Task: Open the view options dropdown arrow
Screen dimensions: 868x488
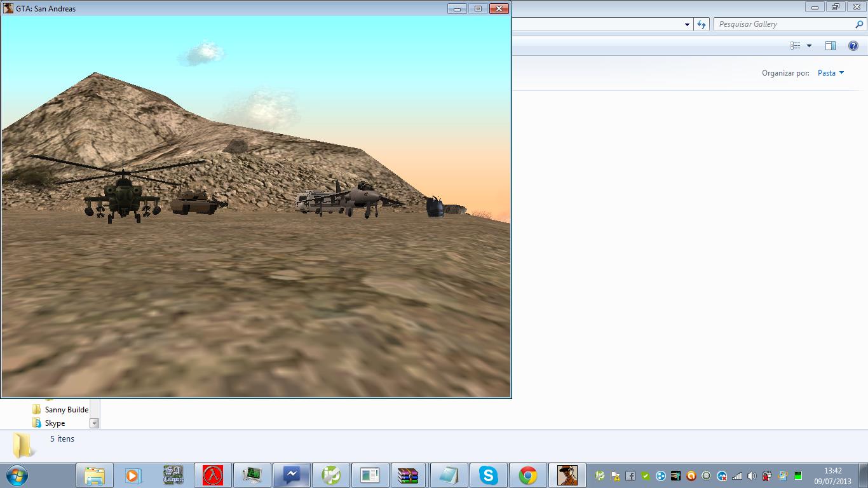Action: (x=809, y=46)
